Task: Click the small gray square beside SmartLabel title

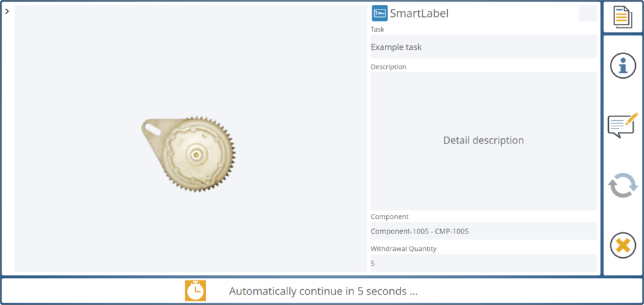Action: tap(587, 13)
